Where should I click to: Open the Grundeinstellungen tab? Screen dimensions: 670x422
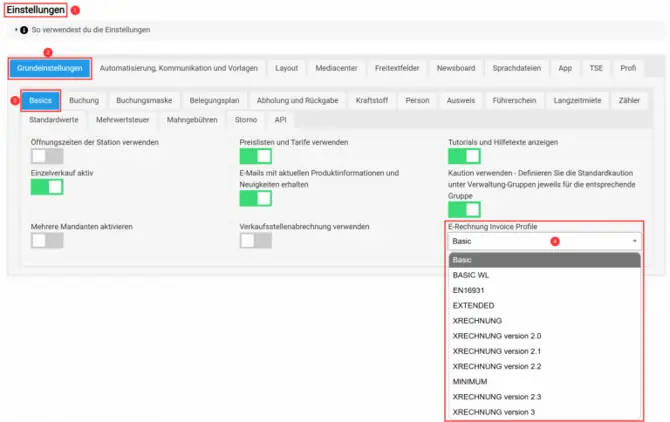click(50, 68)
